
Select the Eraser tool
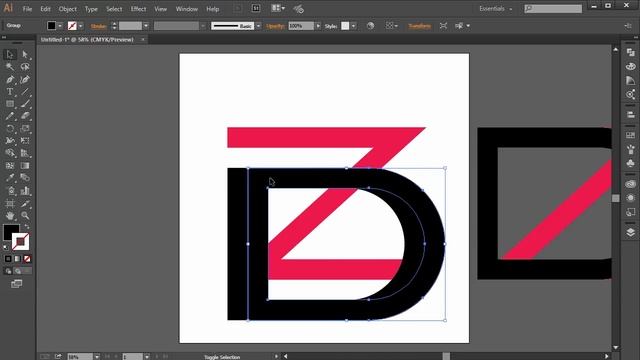[25, 116]
